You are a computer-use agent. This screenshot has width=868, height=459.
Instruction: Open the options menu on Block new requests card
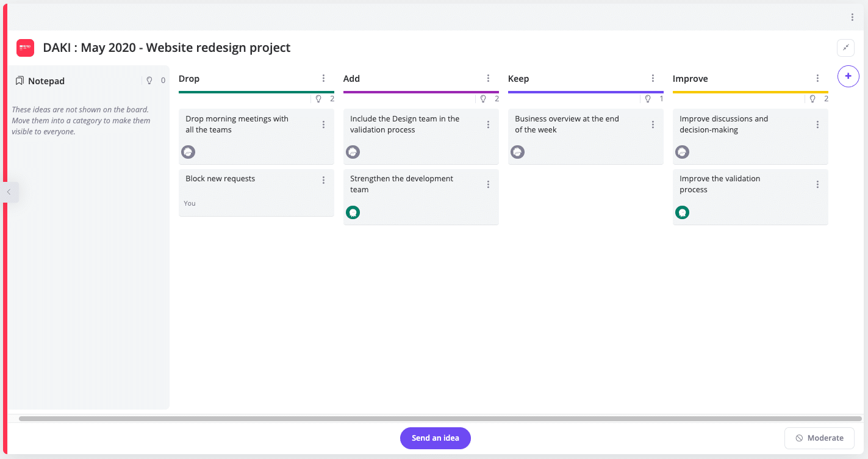click(x=324, y=180)
